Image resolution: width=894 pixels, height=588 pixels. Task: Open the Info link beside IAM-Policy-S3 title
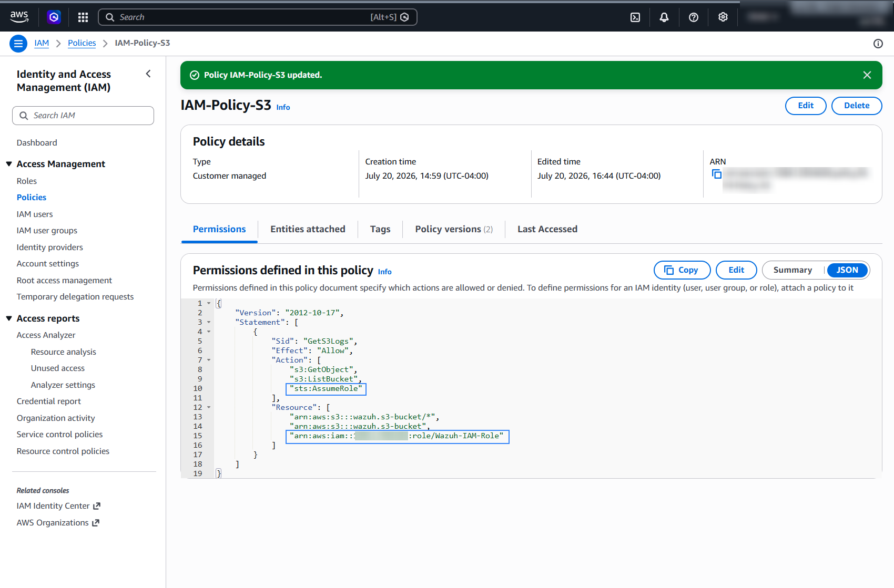(x=283, y=107)
